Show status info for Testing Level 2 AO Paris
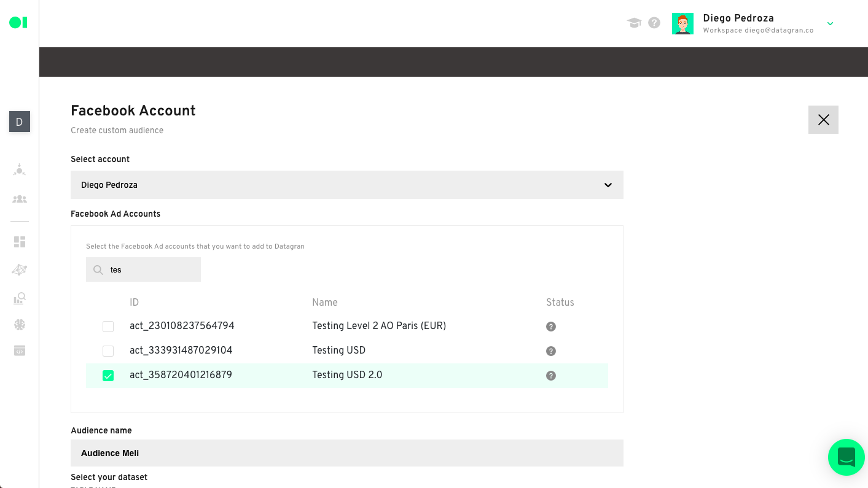 point(551,327)
